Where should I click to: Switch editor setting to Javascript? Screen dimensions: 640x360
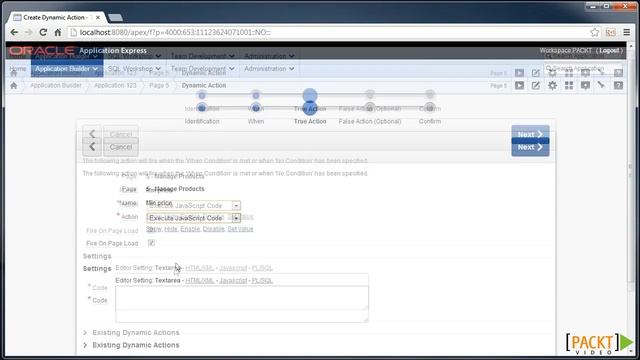tap(233, 280)
